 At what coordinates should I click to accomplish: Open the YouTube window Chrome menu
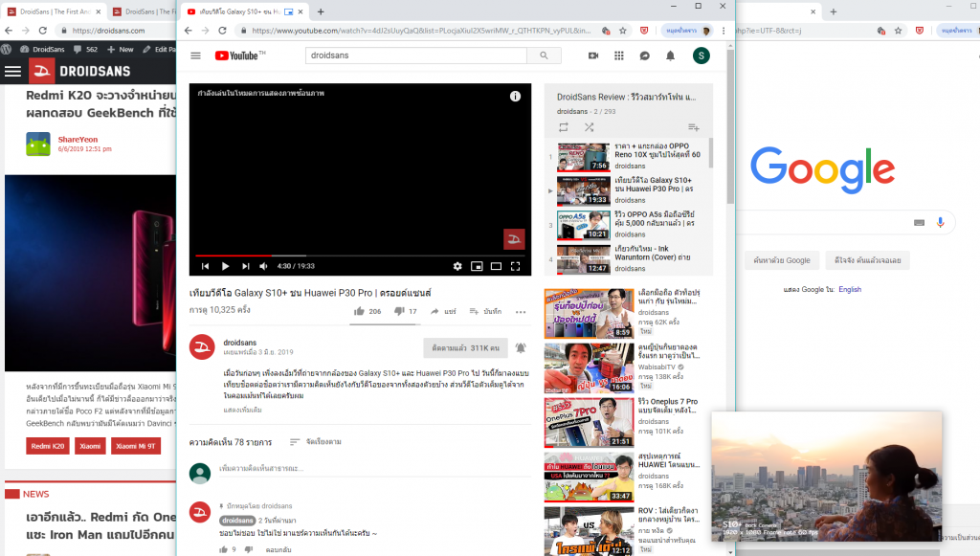click(724, 30)
